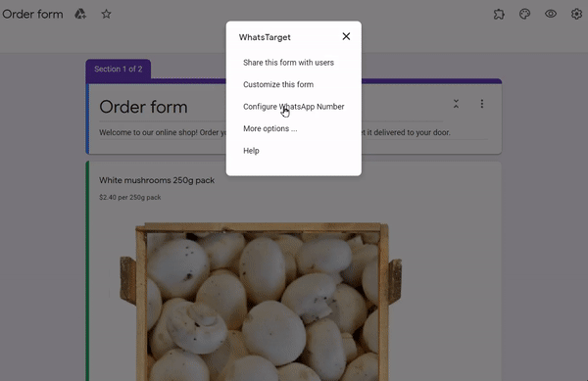Image resolution: width=588 pixels, height=381 pixels.
Task: Select White mushrooms 250g pack question title
Action: click(x=157, y=180)
